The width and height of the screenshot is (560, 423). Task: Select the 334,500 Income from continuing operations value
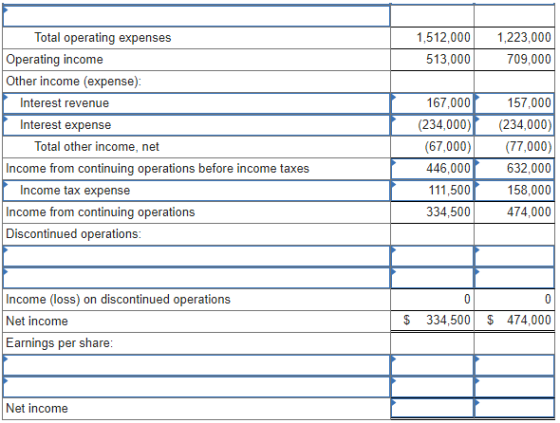[448, 212]
